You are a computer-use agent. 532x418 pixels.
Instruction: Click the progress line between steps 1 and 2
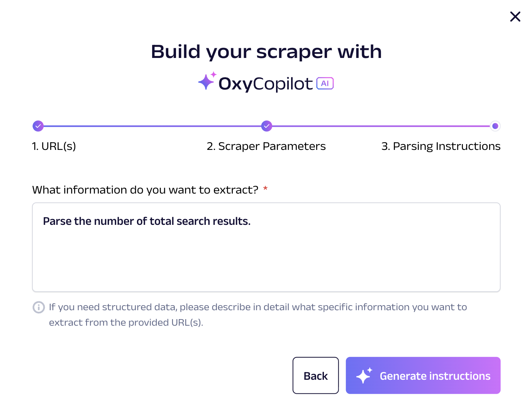pyautogui.click(x=152, y=126)
